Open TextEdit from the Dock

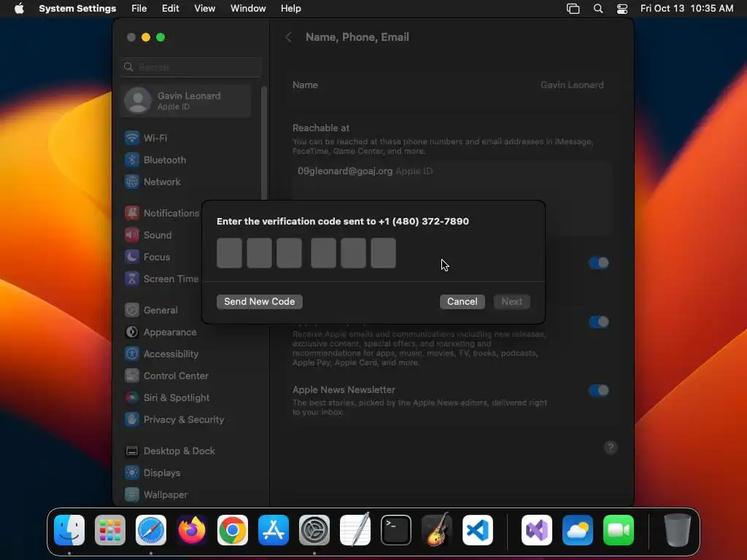[x=355, y=530]
